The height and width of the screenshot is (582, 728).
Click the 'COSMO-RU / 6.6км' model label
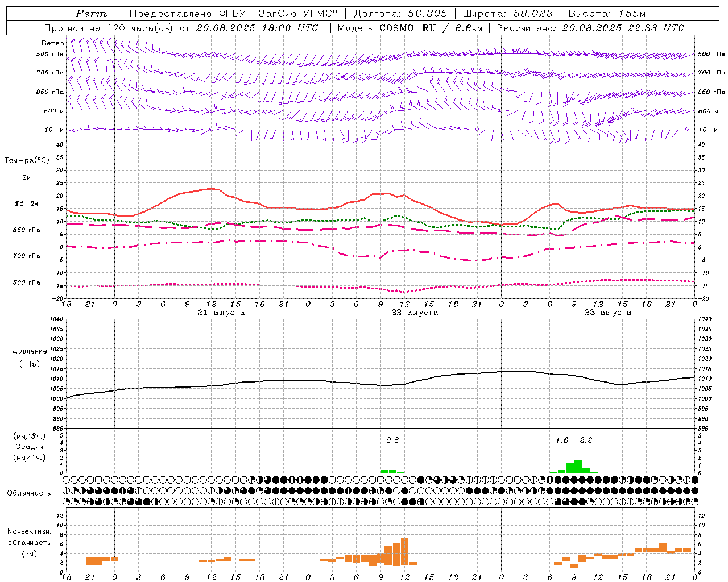click(x=431, y=28)
